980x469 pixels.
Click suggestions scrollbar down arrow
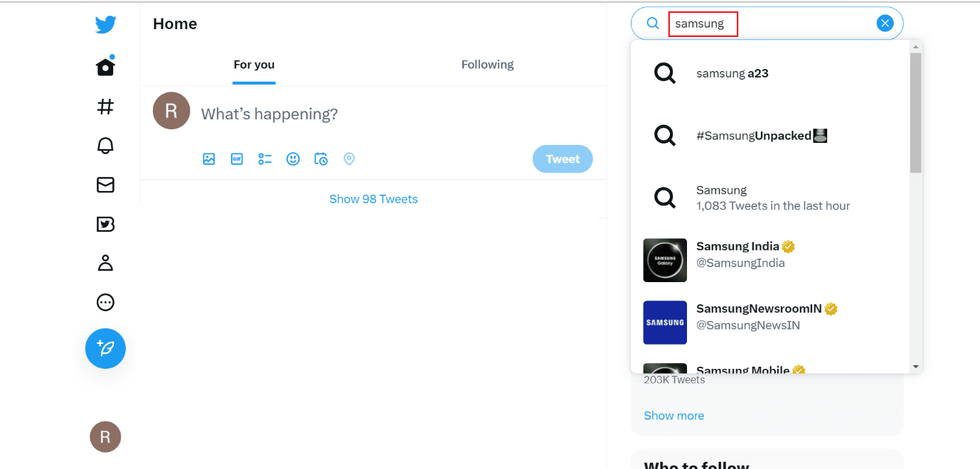(x=916, y=367)
